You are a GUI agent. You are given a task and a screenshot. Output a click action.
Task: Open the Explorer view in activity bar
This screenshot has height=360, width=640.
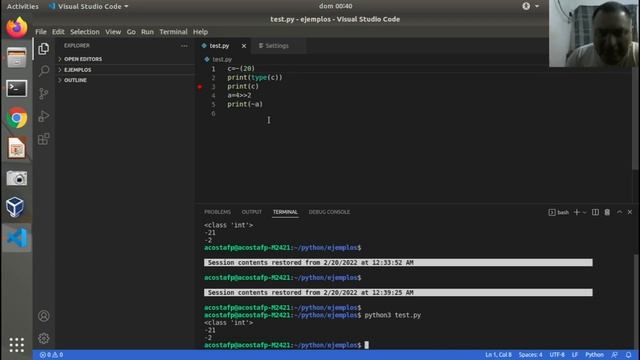tap(44, 49)
